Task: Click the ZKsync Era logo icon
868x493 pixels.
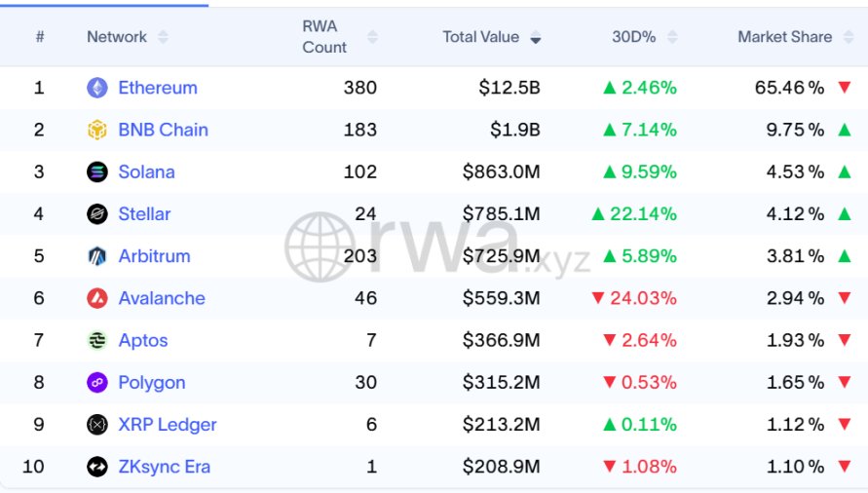Action: [x=97, y=467]
